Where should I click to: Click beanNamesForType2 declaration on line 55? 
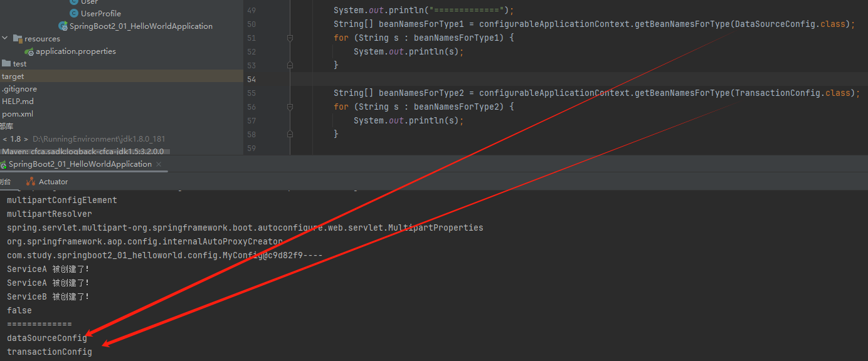(421, 93)
